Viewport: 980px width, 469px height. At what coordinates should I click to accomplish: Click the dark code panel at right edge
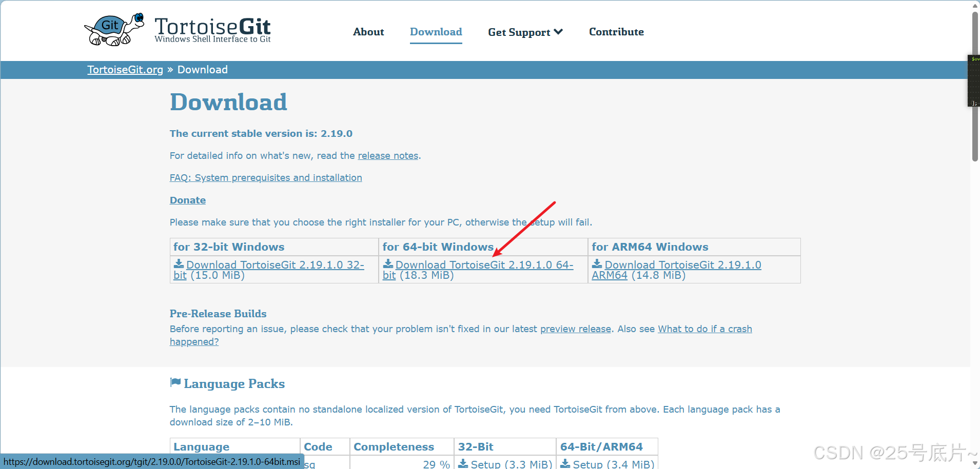[974, 80]
